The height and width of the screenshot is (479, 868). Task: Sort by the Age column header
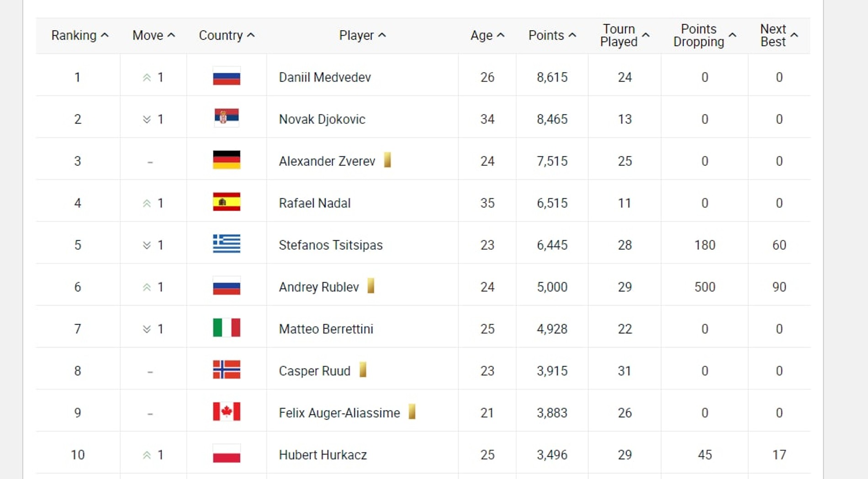point(487,35)
